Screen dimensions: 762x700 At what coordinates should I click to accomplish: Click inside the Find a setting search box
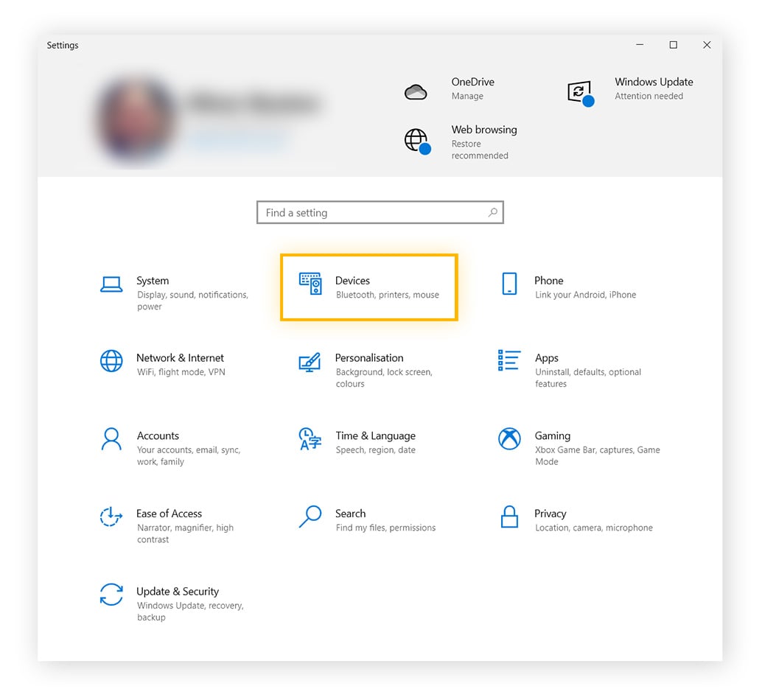pos(368,212)
